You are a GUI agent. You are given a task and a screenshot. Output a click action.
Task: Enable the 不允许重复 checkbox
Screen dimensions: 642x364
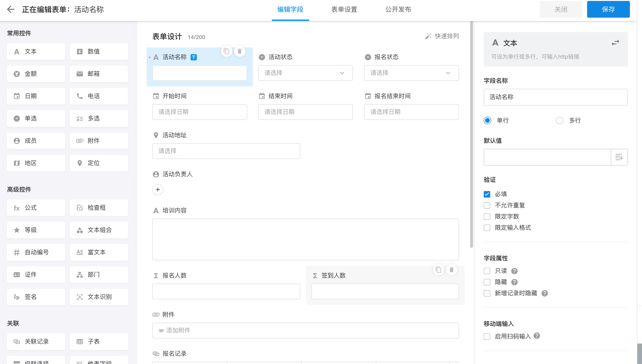(x=487, y=205)
